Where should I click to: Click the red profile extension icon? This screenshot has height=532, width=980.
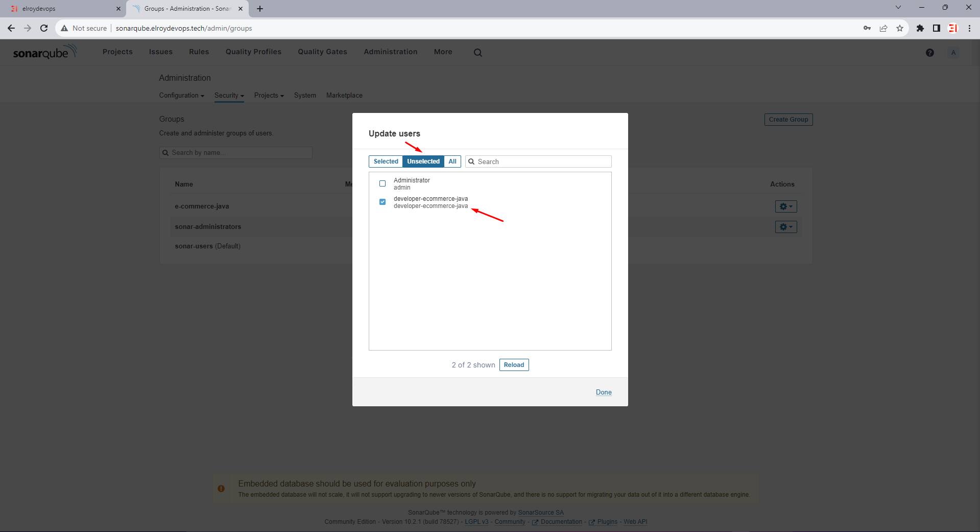pos(953,28)
